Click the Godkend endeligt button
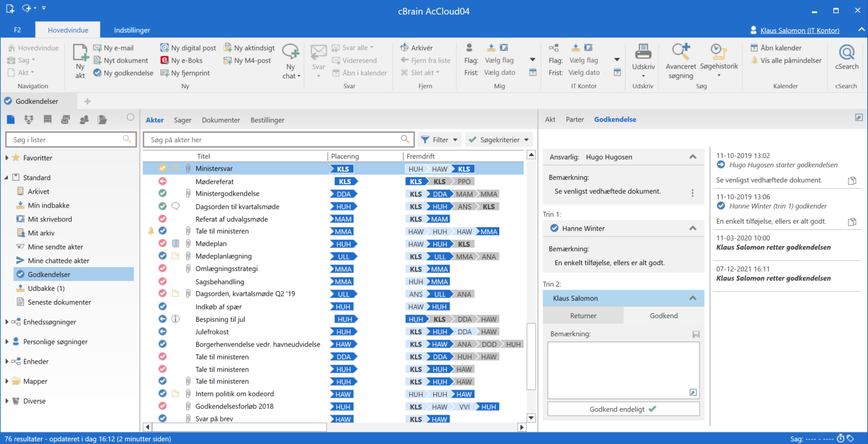The image size is (868, 444). [x=623, y=409]
